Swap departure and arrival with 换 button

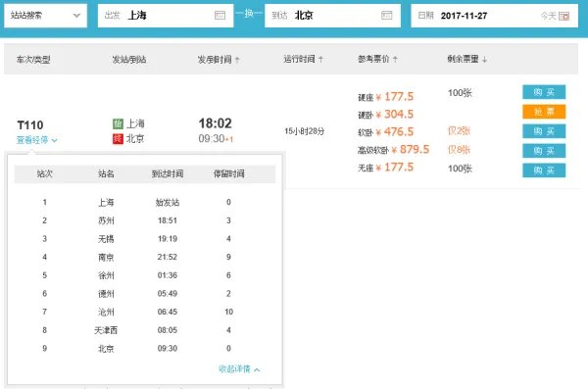[249, 14]
